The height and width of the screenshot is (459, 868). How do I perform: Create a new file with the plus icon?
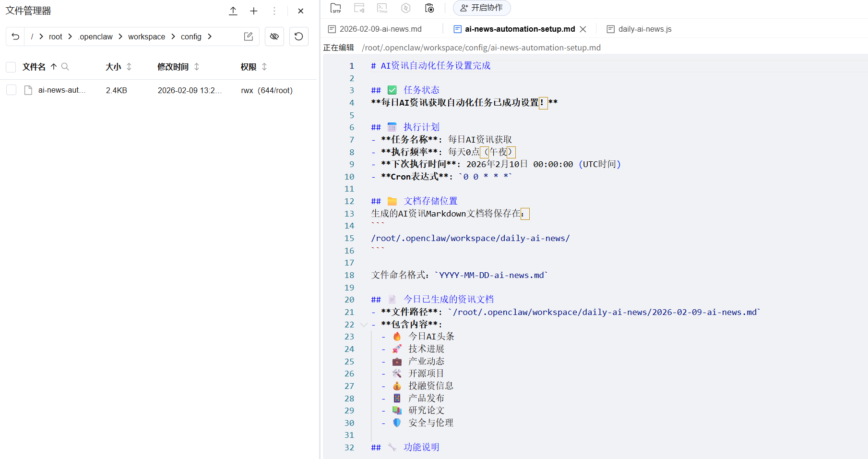[254, 11]
